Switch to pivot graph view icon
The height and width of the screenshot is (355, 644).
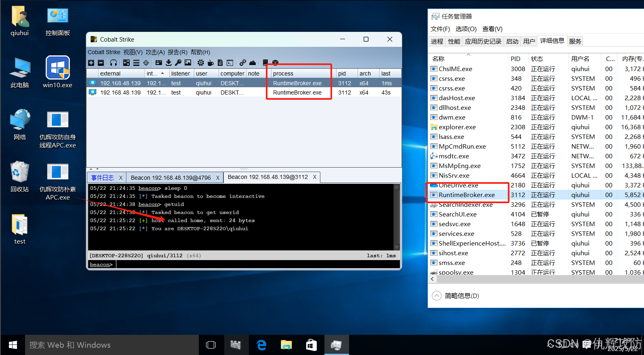(x=126, y=63)
